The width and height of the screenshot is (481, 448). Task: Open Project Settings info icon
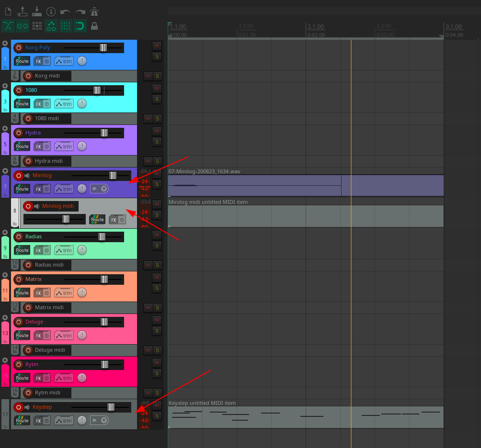pyautogui.click(x=51, y=11)
